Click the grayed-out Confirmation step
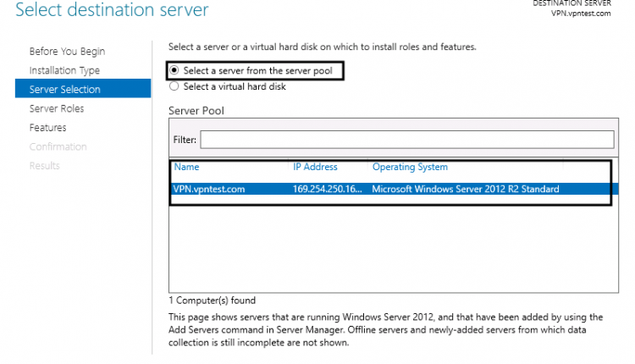This screenshot has height=364, width=635. (x=58, y=146)
